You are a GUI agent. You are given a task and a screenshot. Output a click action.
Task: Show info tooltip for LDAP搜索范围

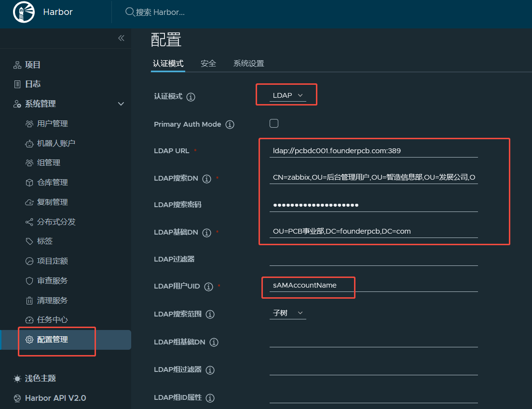(x=210, y=315)
